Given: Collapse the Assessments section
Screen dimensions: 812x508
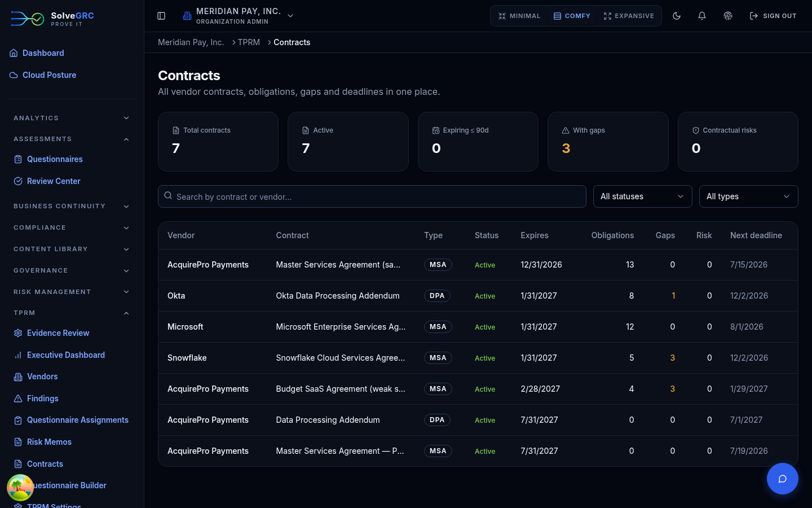Looking at the screenshot, I should tap(72, 139).
